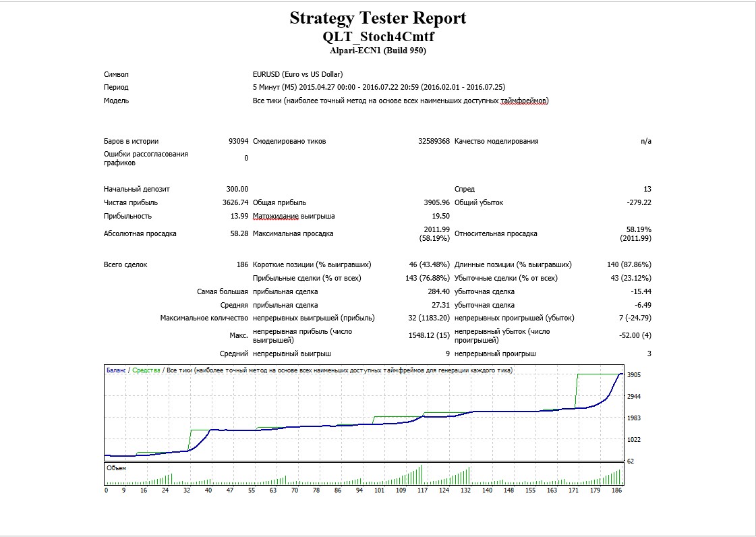756x537 pixels.
Task: Click the 'Относительная просадка' label
Action: click(496, 233)
